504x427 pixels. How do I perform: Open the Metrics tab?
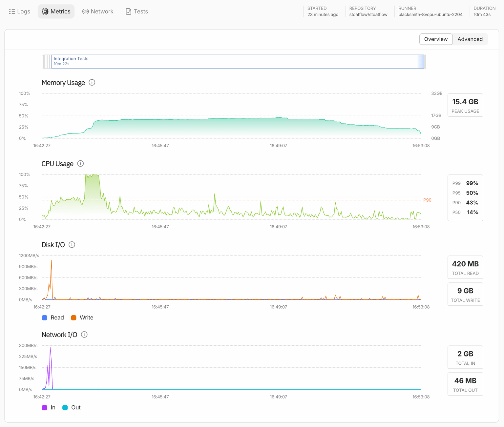coord(56,11)
